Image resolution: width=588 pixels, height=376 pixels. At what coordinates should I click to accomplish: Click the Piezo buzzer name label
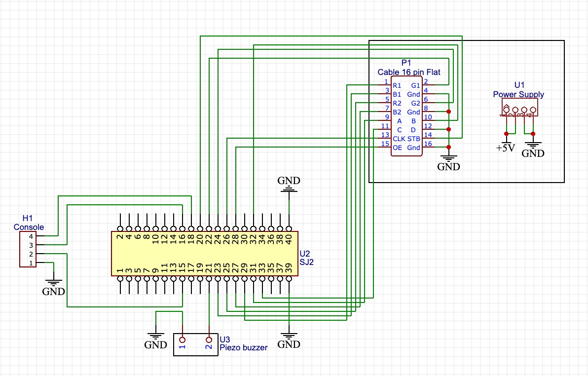click(243, 348)
